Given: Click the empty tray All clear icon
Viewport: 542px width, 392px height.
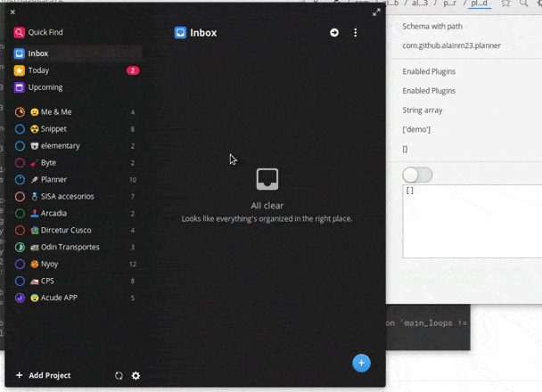Looking at the screenshot, I should click(267, 179).
